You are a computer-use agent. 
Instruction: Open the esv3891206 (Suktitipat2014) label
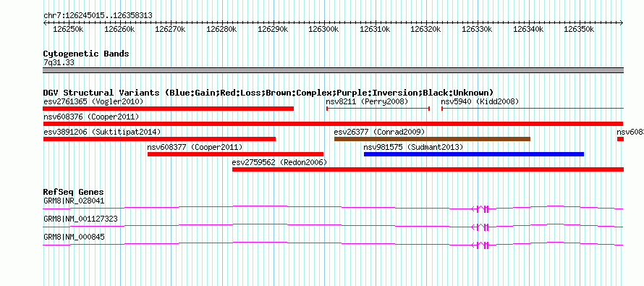[102, 132]
